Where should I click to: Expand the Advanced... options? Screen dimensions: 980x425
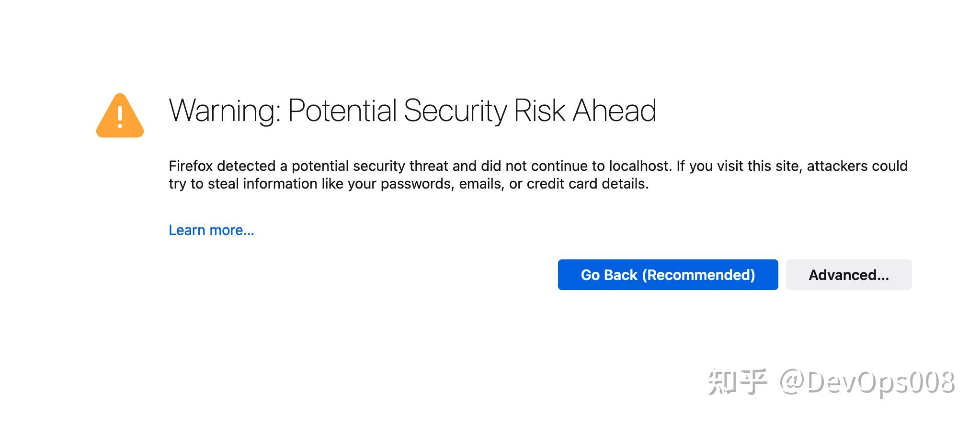click(x=848, y=275)
